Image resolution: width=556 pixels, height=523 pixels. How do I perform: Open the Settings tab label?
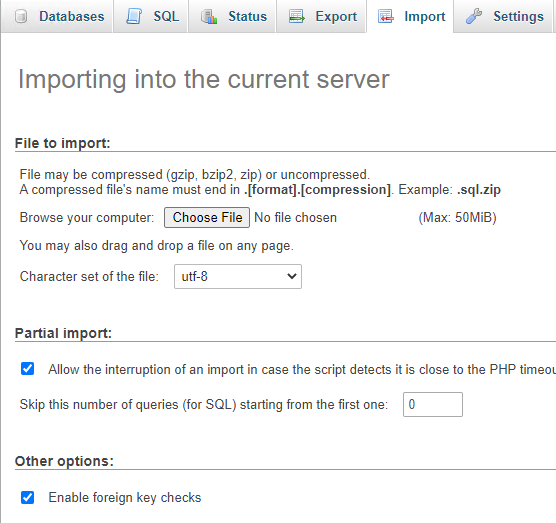tap(518, 16)
